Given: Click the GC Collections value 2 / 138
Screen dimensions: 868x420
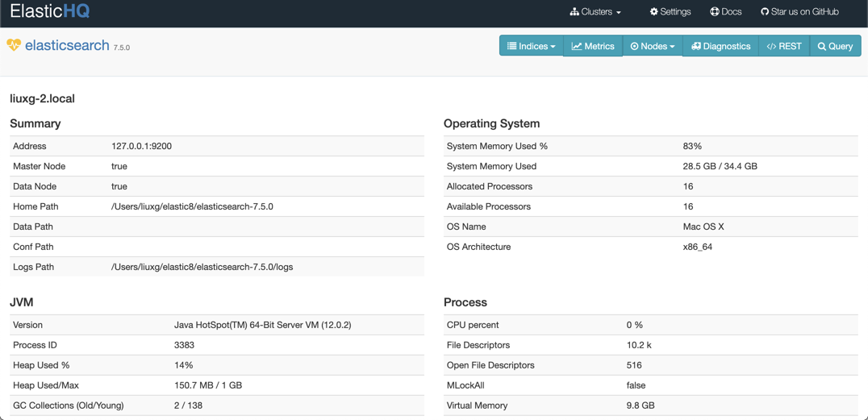Looking at the screenshot, I should (x=188, y=405).
